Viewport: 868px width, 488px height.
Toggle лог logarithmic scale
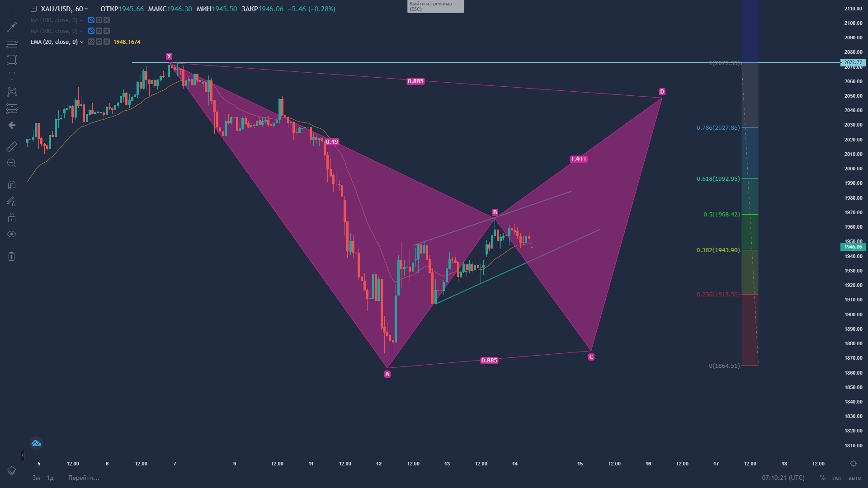click(837, 478)
